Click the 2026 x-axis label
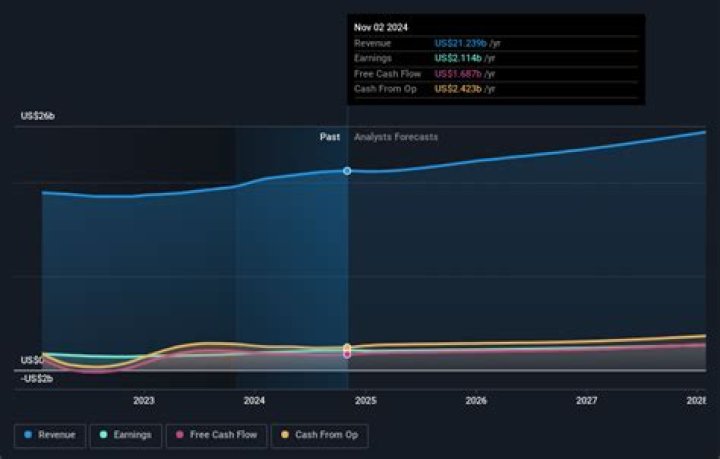The width and height of the screenshot is (720, 459). click(476, 401)
